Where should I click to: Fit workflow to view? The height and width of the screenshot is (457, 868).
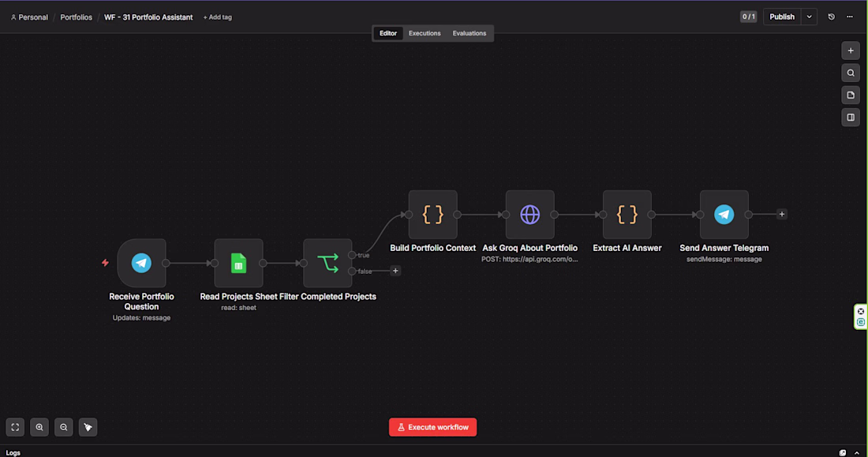15,427
